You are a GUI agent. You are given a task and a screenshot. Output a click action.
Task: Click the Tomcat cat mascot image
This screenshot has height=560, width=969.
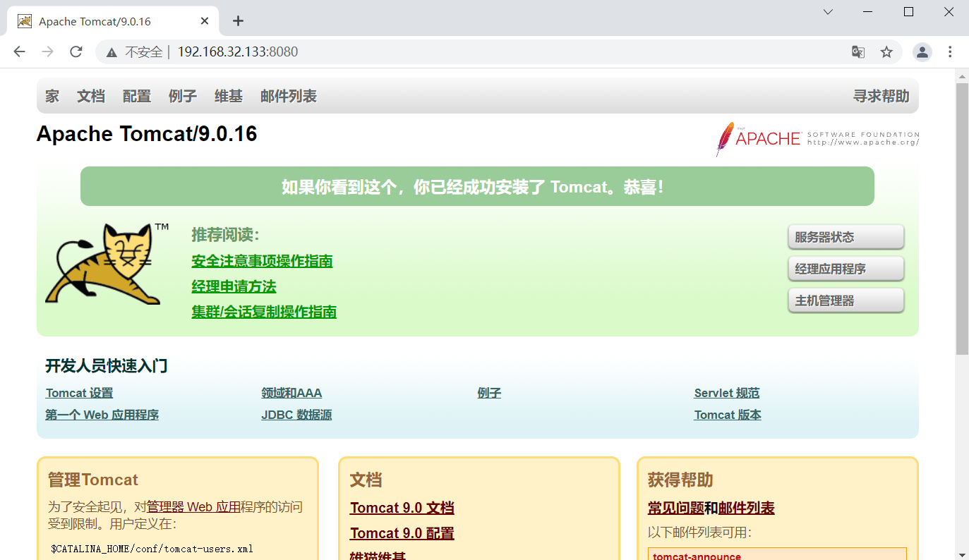pyautogui.click(x=107, y=264)
